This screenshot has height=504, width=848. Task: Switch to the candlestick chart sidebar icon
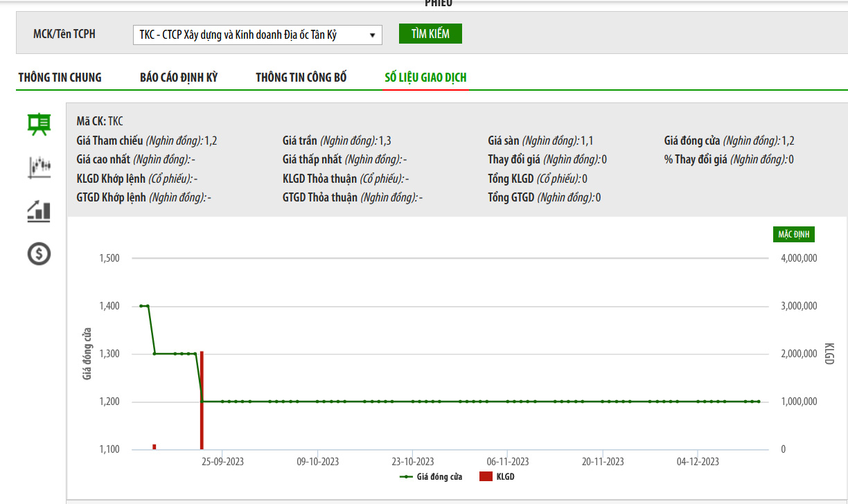click(x=39, y=167)
